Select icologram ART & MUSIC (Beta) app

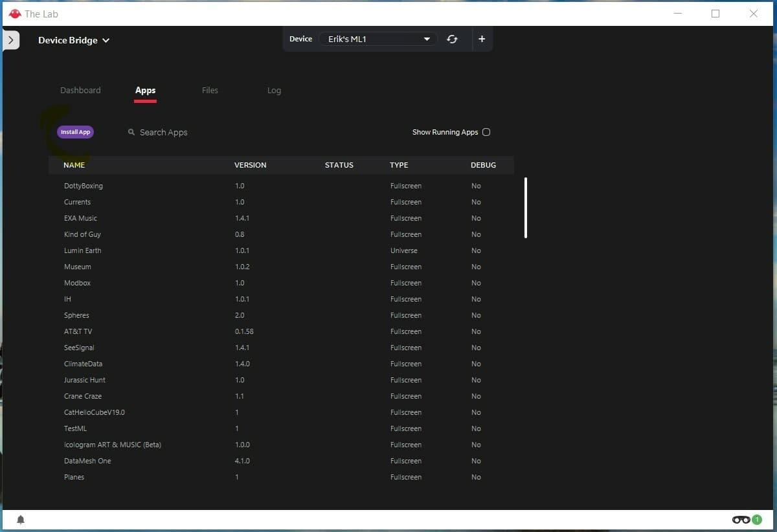tap(281, 445)
